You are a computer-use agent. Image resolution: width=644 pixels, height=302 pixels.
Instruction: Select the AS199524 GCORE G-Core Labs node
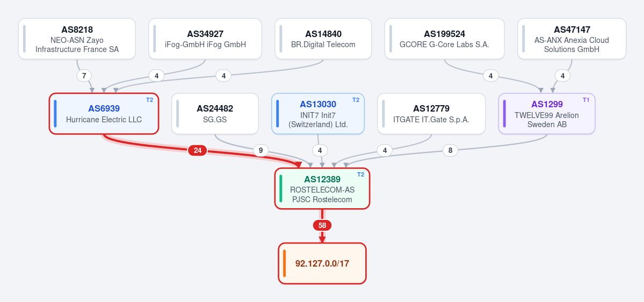tap(444, 39)
